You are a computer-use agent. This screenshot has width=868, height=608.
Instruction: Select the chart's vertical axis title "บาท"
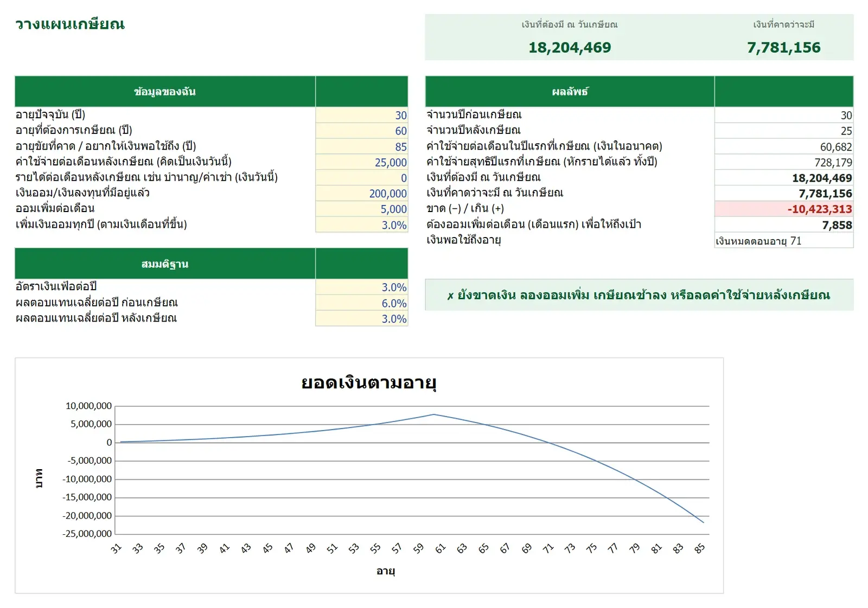(x=39, y=478)
